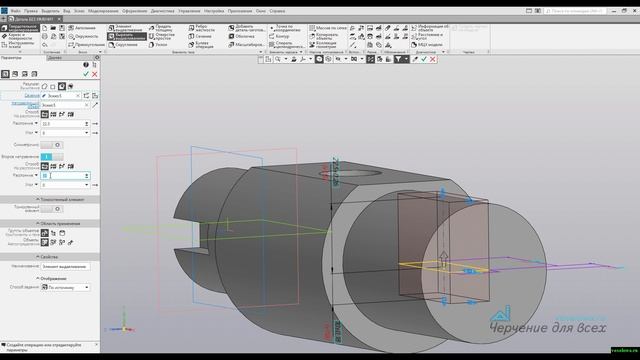The height and width of the screenshot is (360, 640).
Task: Toggle the Тонкостенный элемент switch
Action: (x=52, y=209)
